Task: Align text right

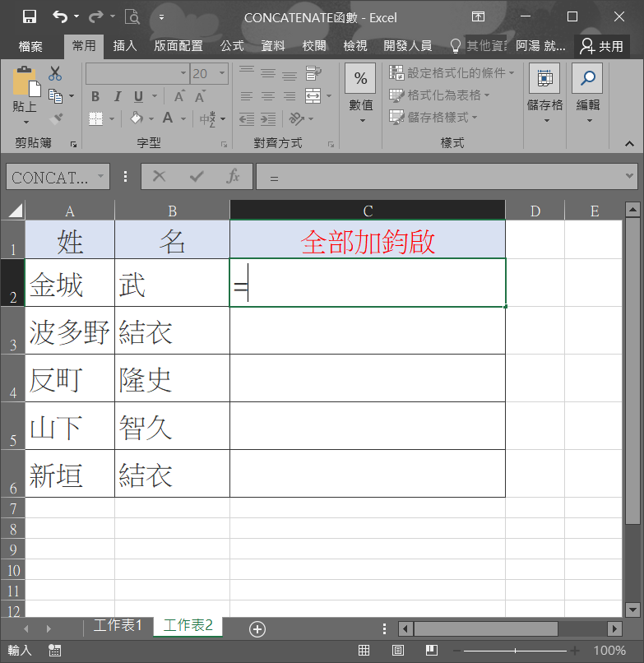Action: coord(290,96)
